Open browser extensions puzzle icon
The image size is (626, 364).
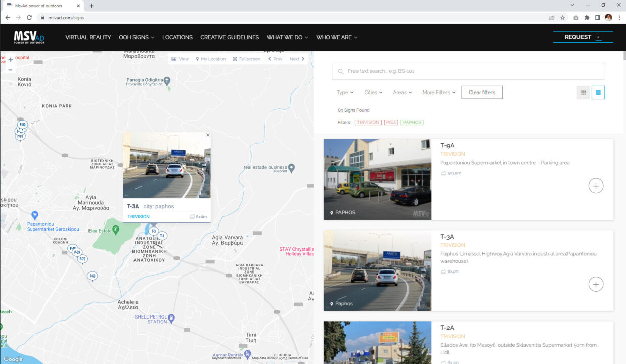click(587, 17)
